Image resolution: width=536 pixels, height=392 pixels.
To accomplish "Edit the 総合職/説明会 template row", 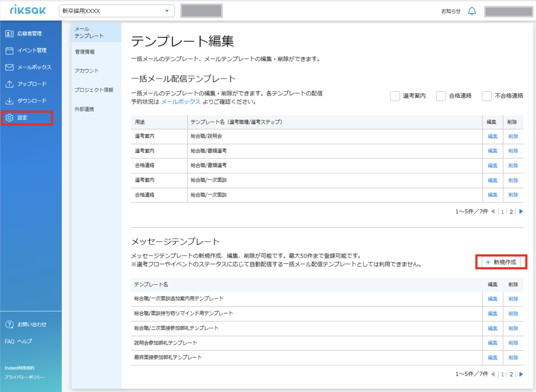I will (x=492, y=136).
